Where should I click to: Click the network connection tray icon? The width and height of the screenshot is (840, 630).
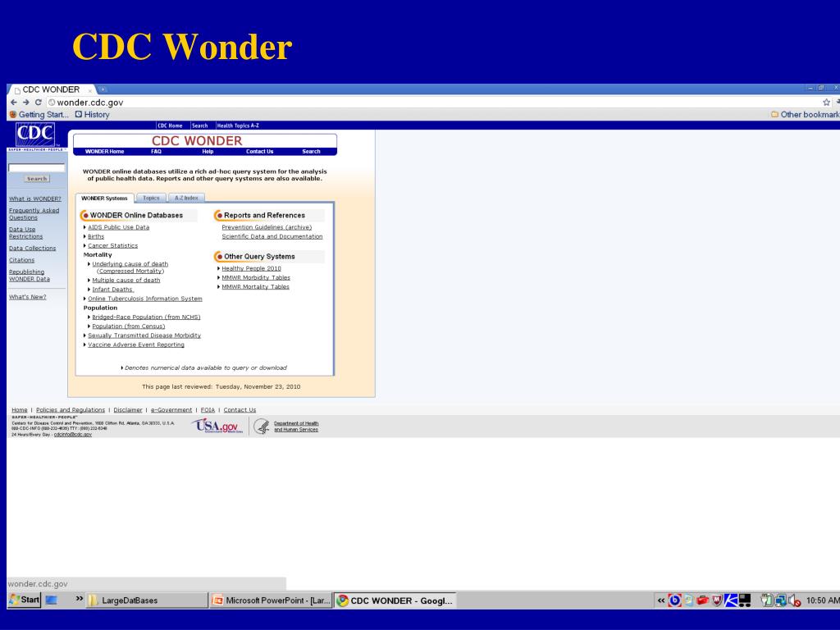click(781, 600)
